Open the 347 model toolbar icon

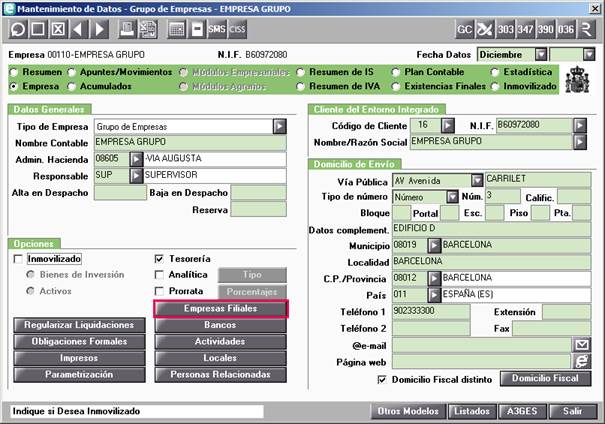click(x=526, y=29)
